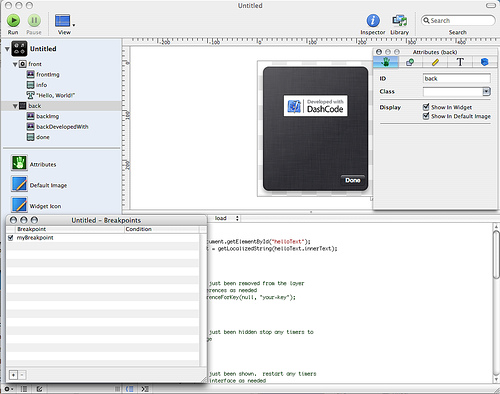Toggle Show In Default Image checkbox
Viewport: 500px width, 394px height.
tap(426, 116)
